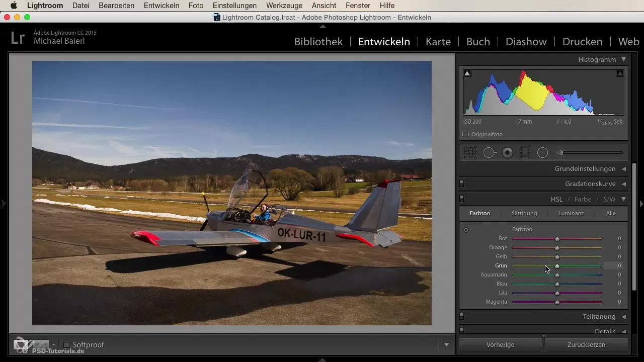Click the Lightroom document icon in title bar
Image resolution: width=644 pixels, height=362 pixels.
coord(217,17)
